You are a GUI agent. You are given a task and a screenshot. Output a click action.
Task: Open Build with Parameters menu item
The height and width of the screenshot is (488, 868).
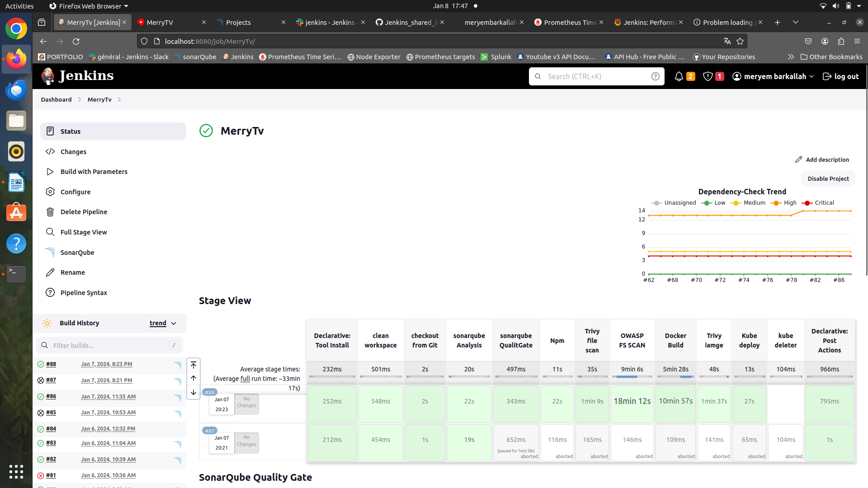pyautogui.click(x=94, y=172)
